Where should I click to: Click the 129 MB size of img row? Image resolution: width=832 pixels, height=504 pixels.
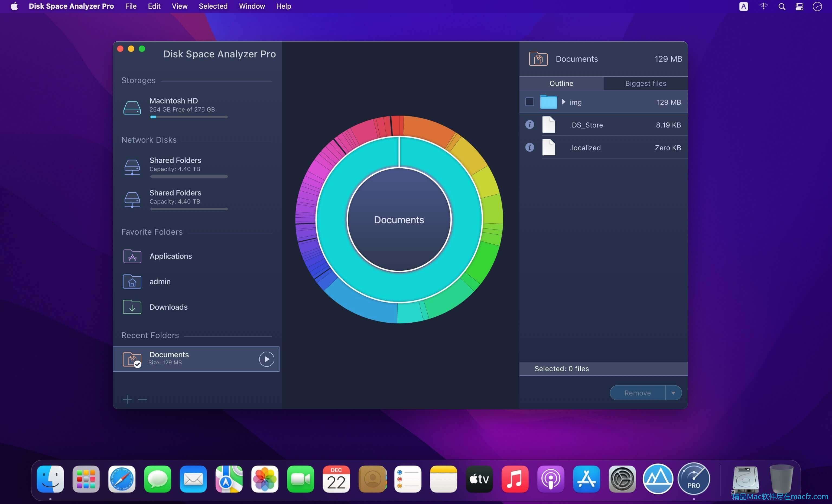coord(669,102)
